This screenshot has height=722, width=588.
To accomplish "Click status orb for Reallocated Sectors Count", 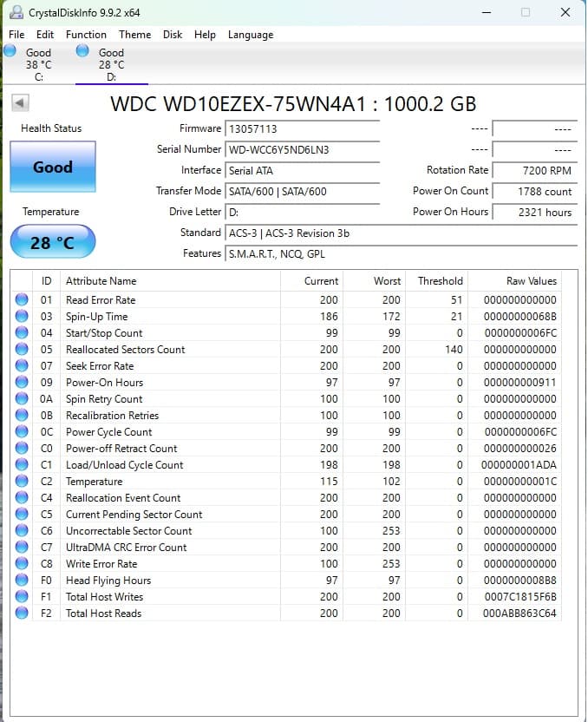I will (22, 350).
